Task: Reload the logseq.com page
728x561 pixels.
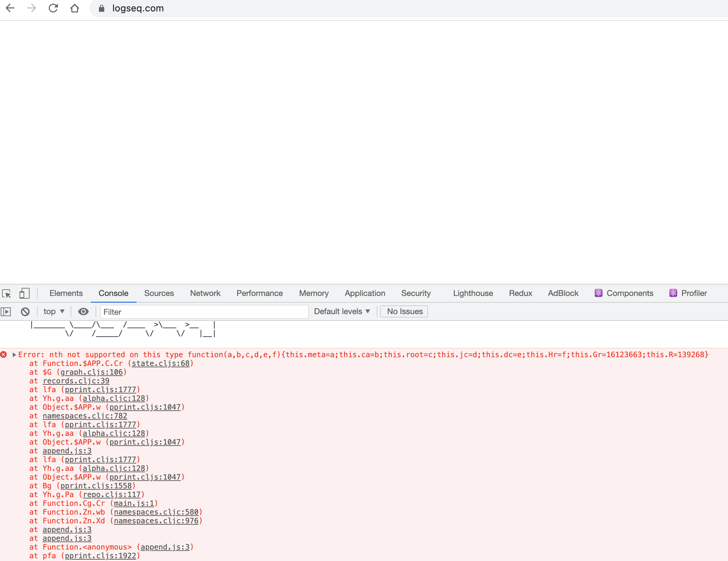Action: (x=53, y=8)
